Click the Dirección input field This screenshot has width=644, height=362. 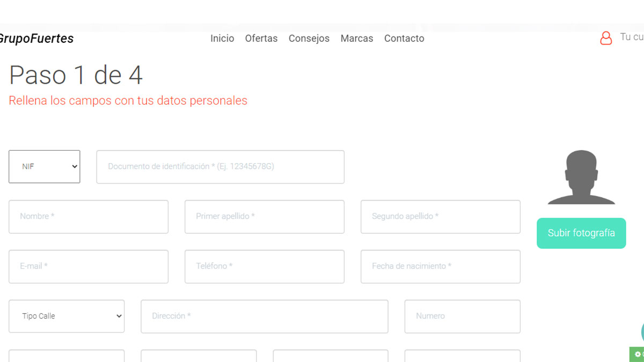(264, 316)
